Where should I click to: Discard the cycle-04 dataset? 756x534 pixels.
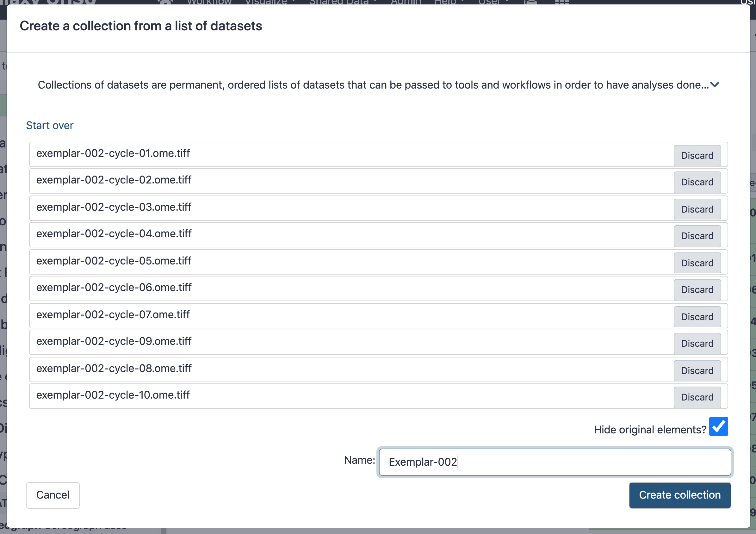point(697,236)
